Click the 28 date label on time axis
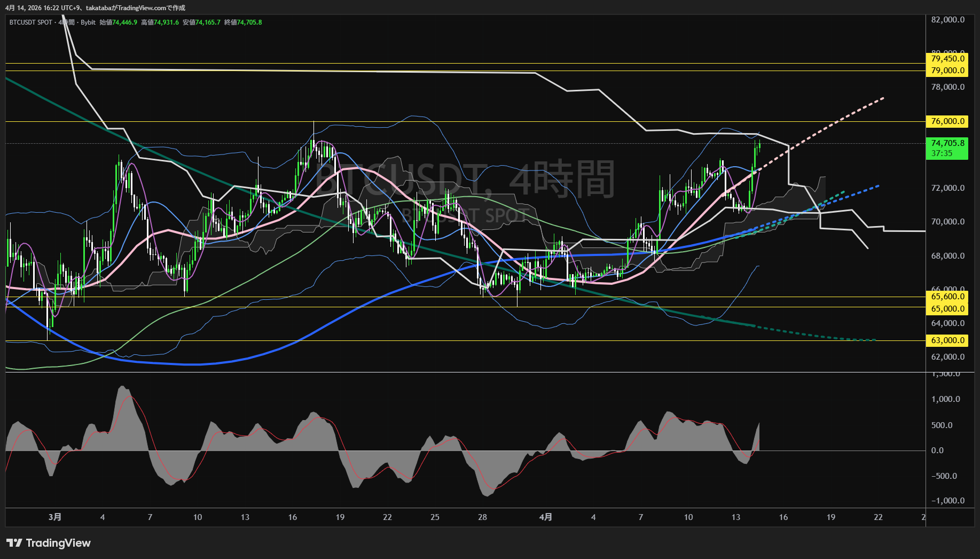980x559 pixels. [x=482, y=517]
